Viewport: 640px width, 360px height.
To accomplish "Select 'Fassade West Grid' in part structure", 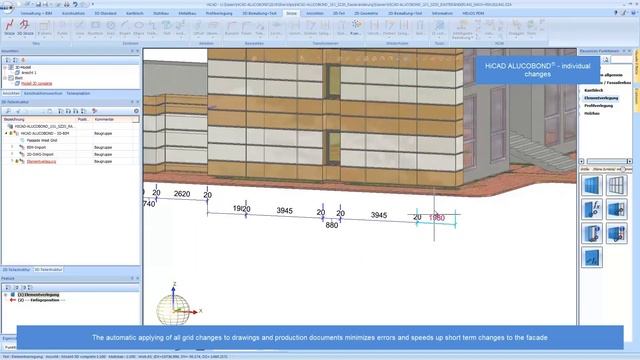I will click(x=42, y=140).
